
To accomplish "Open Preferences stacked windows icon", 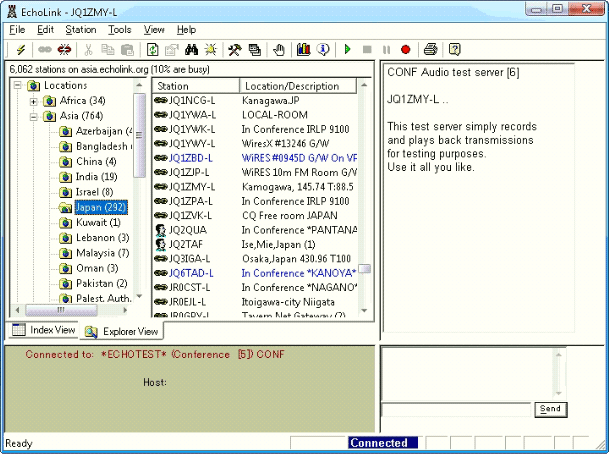I will [x=254, y=50].
